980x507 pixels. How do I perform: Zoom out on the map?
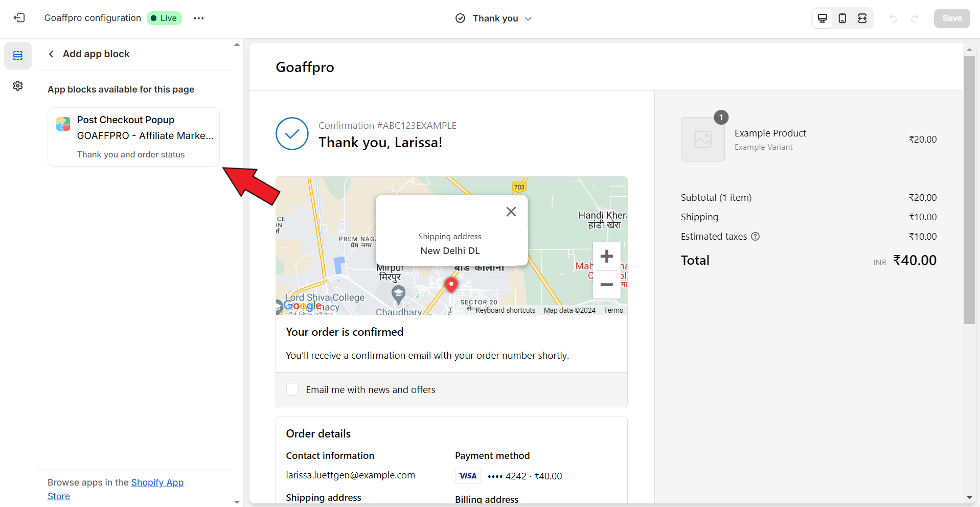[606, 285]
